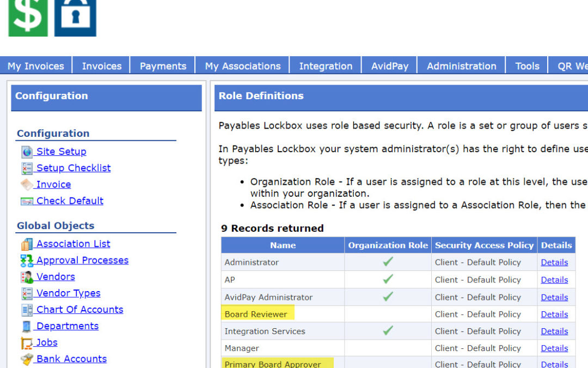
Task: Click the Vendors person icon
Action: [27, 277]
